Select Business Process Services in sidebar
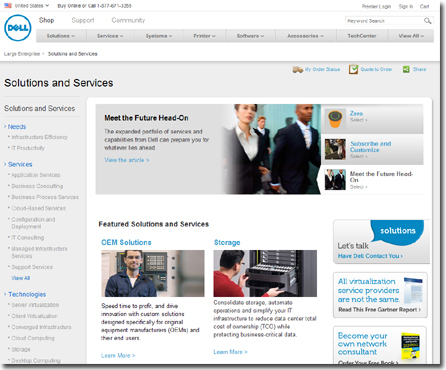446x370 pixels. pos(45,197)
